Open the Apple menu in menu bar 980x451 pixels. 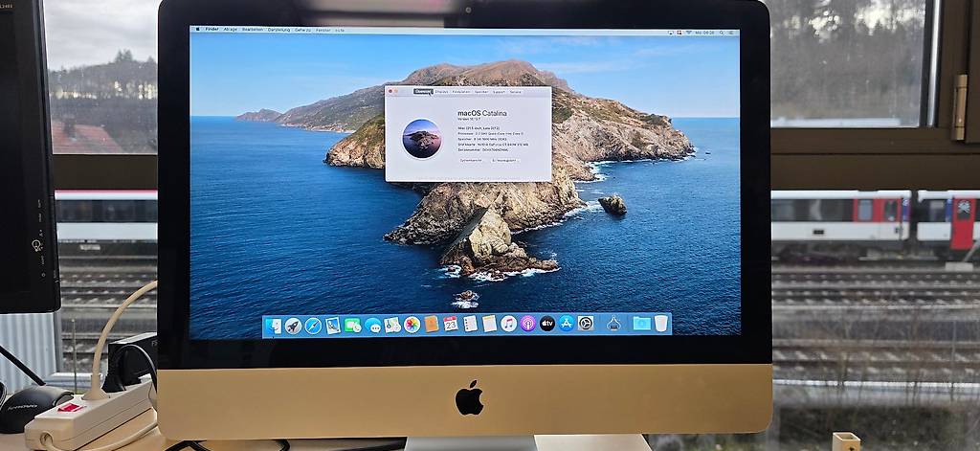pyautogui.click(x=197, y=29)
